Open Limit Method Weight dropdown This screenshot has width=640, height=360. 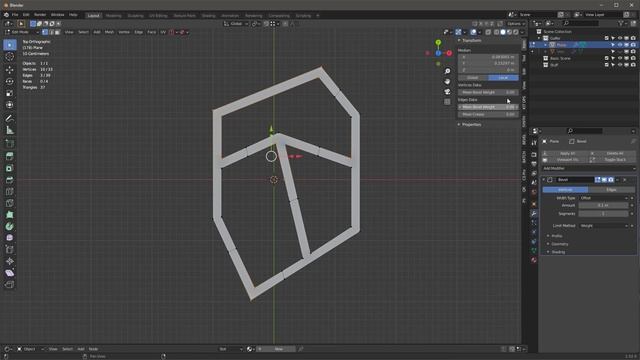603,226
